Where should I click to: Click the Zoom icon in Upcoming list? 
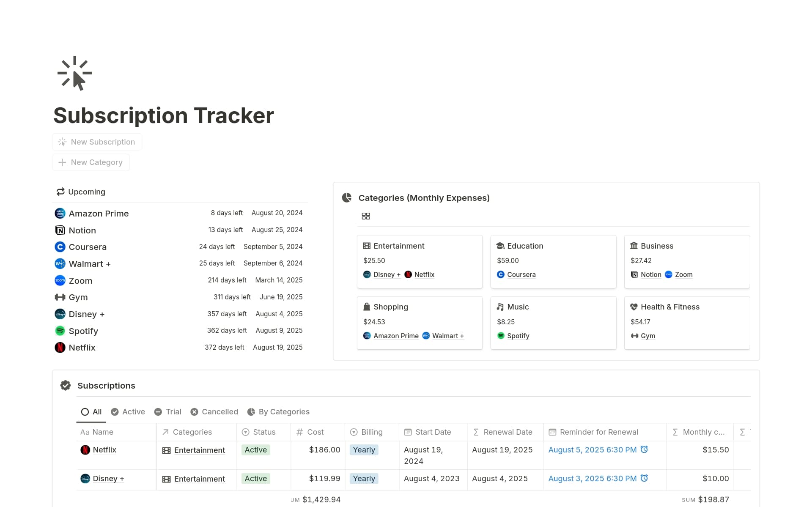[x=60, y=280]
